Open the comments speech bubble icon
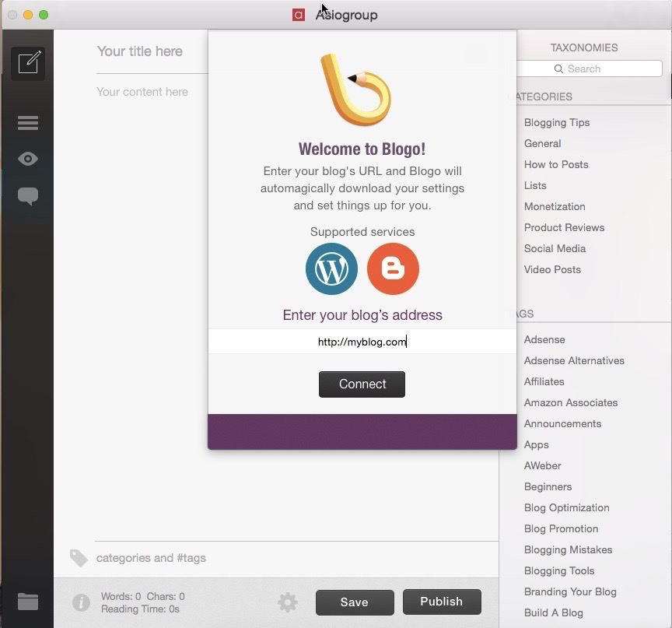This screenshot has height=628, width=672. point(28,195)
